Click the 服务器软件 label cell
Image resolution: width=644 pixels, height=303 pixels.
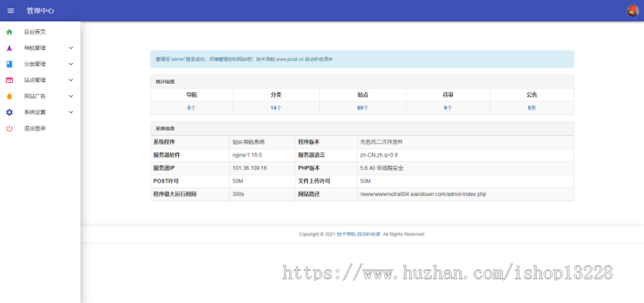pyautogui.click(x=190, y=155)
